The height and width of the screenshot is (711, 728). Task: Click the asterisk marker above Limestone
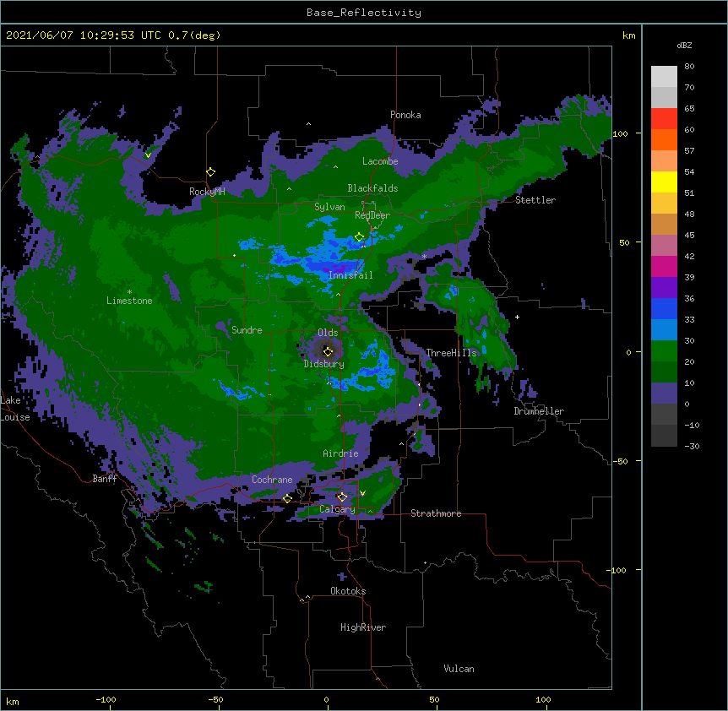[x=129, y=292]
